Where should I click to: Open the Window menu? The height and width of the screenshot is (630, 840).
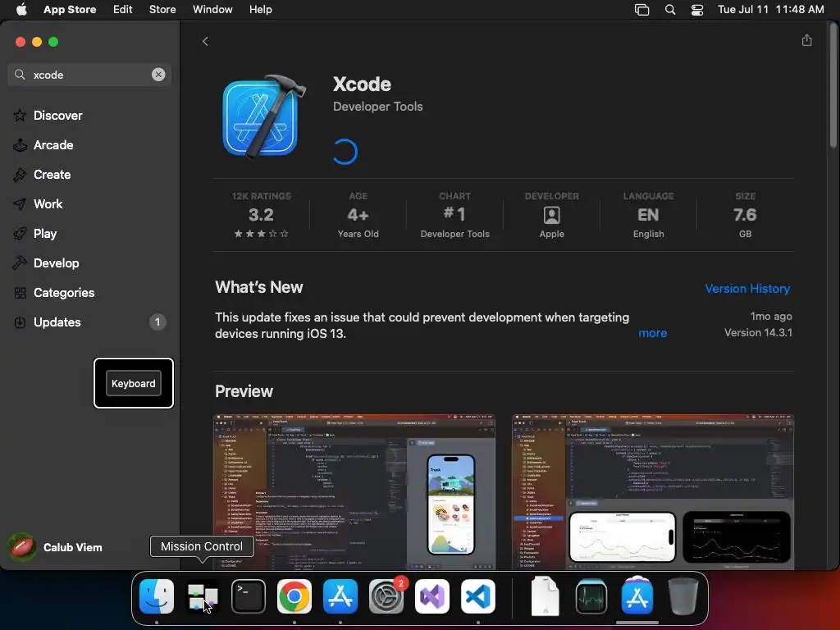(x=212, y=9)
